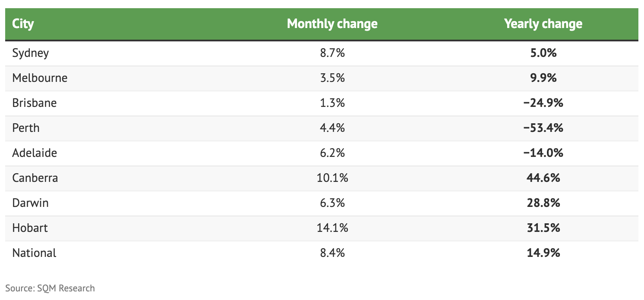Image resolution: width=644 pixels, height=300 pixels.
Task: Click the Monthly change column header
Action: 332,24
